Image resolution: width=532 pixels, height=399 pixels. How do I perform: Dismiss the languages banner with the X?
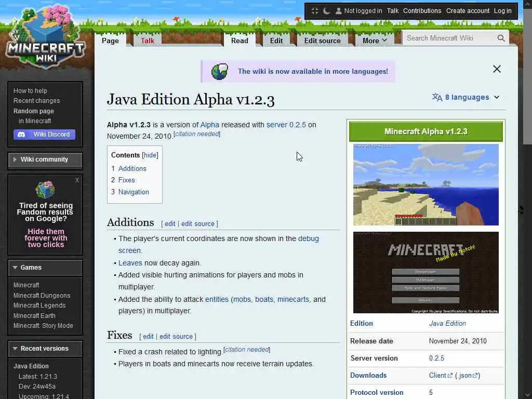coord(497,69)
